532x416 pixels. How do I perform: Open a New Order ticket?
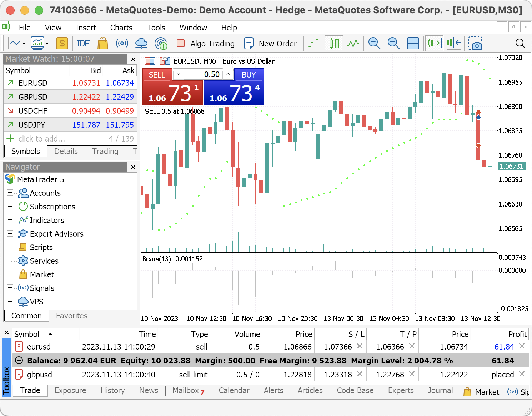[270, 44]
